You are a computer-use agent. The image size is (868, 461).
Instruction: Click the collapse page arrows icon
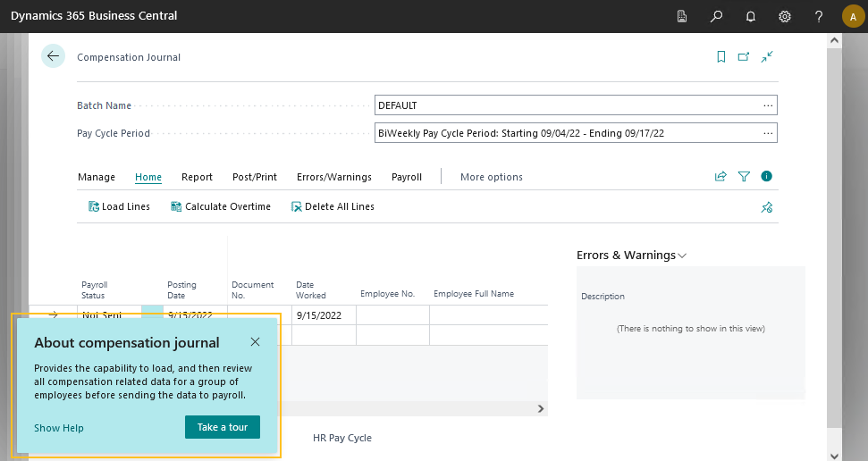pos(767,57)
